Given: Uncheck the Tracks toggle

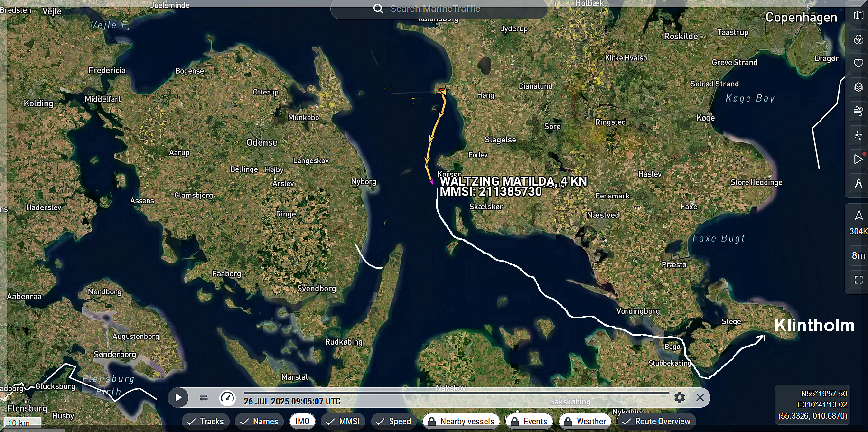Looking at the screenshot, I should click(x=205, y=421).
